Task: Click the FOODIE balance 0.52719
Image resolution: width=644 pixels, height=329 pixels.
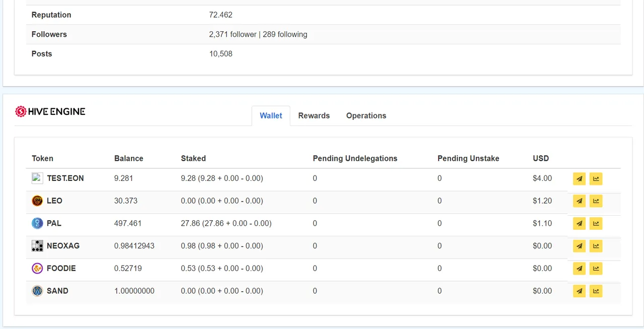Action: 128,269
